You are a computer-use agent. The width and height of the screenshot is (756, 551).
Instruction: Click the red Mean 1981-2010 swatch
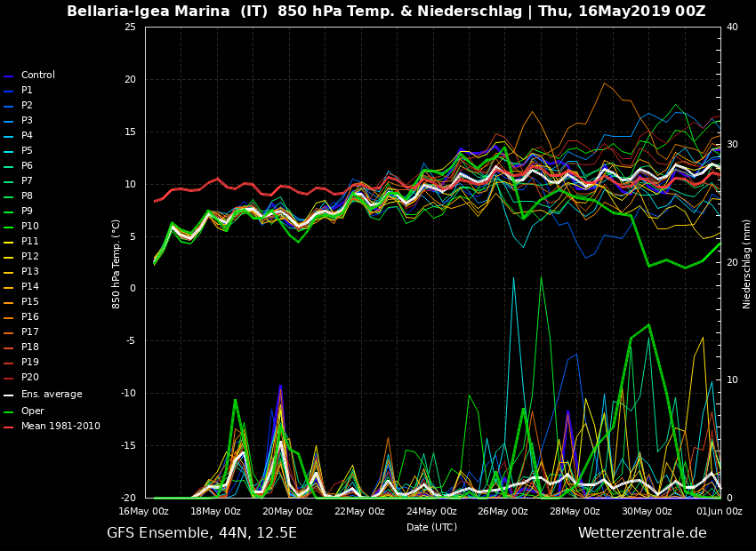click(9, 427)
